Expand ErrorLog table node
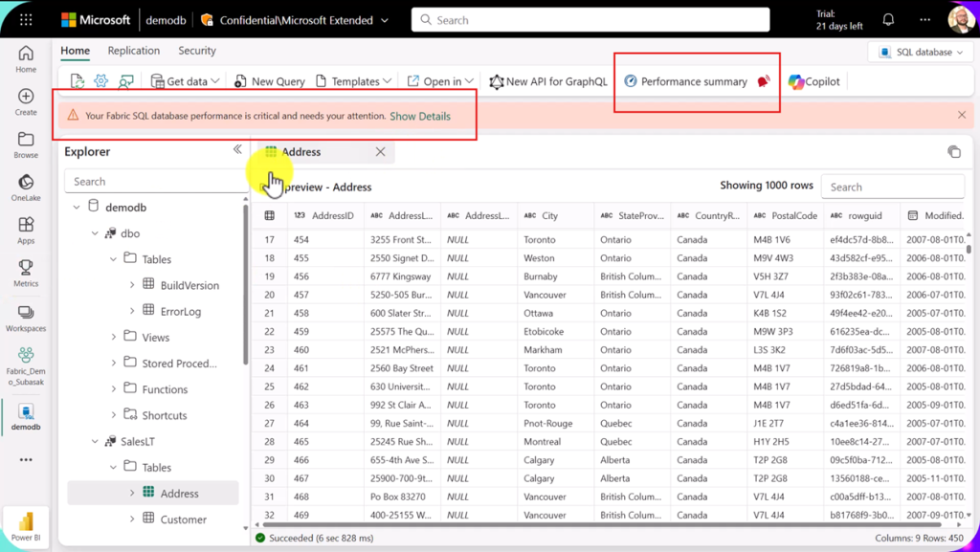The height and width of the screenshot is (552, 980). click(x=132, y=311)
